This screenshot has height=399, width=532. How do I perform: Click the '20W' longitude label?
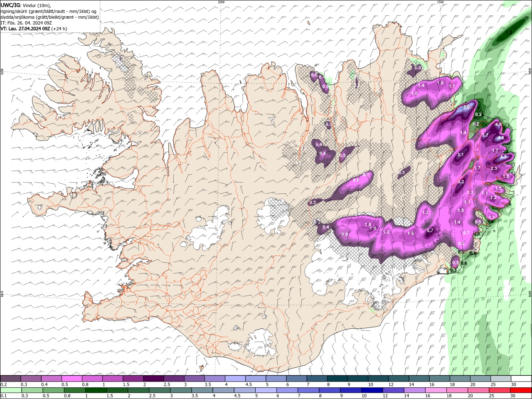(x=221, y=2)
